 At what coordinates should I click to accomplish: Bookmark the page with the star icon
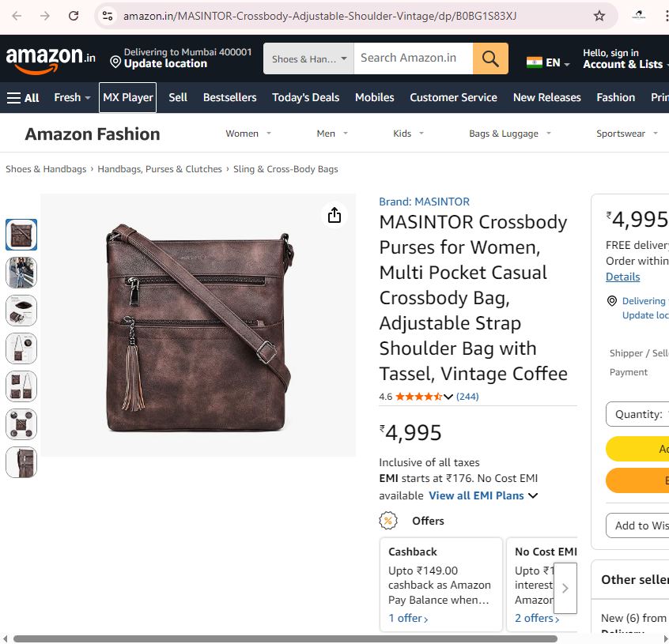[x=599, y=15]
